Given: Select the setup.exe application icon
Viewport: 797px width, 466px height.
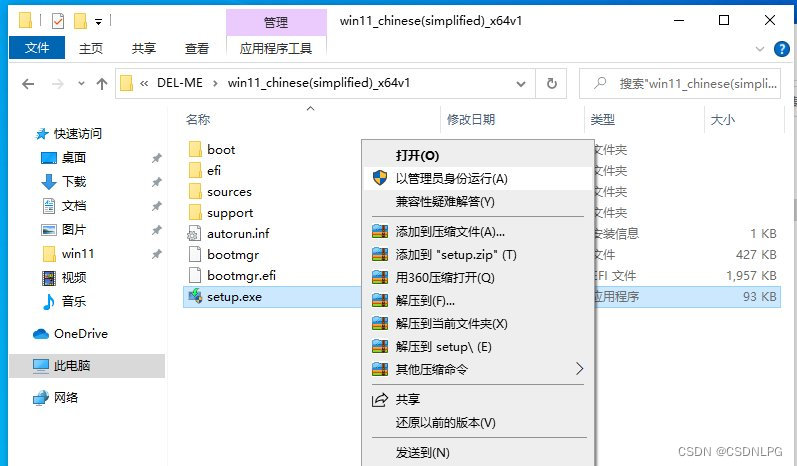Looking at the screenshot, I should 195,296.
